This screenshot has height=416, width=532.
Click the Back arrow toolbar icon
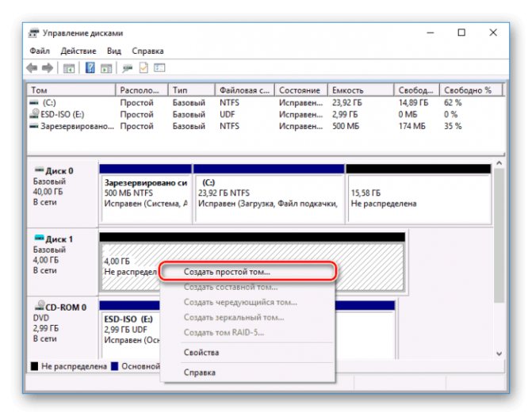pos(32,68)
